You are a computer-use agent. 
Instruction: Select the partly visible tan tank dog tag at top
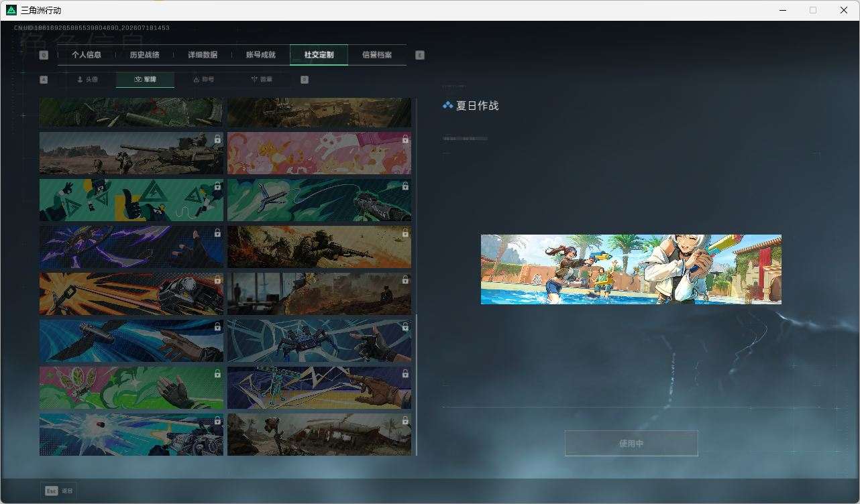[319, 113]
